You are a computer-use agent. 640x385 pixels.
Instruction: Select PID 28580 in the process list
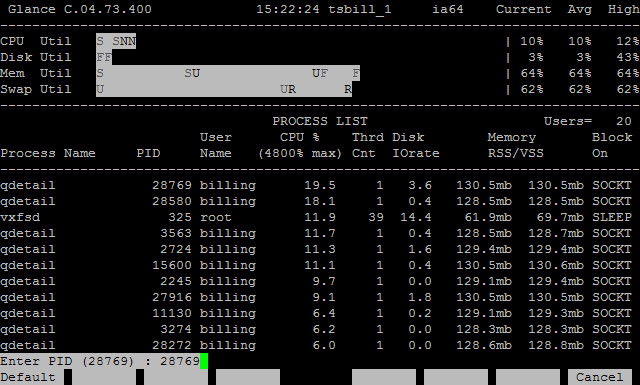pyautogui.click(x=172, y=201)
